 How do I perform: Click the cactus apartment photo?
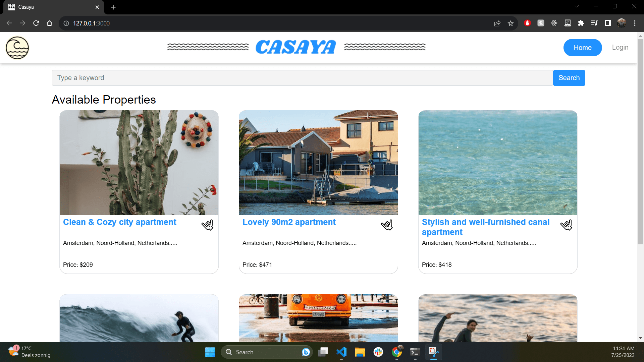pos(139,163)
